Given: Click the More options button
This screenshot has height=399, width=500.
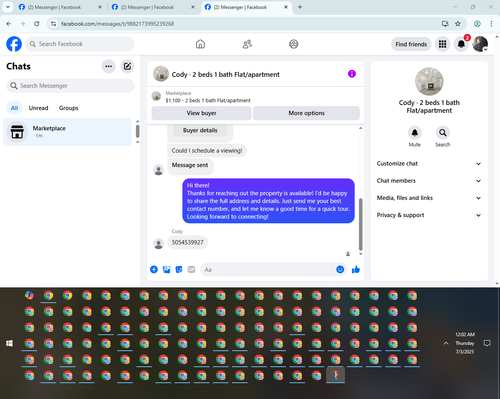Looking at the screenshot, I should 306,113.
